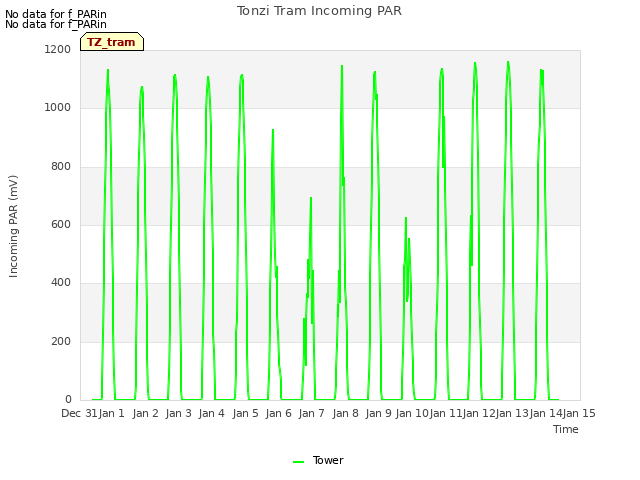Viewport: 640px width, 480px height.
Task: Click the Dec 31 x-axis tick label
Action: 79,413
